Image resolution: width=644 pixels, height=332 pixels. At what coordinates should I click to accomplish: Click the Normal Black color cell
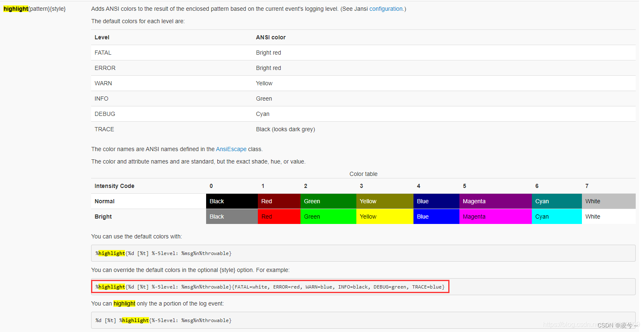[x=232, y=201]
